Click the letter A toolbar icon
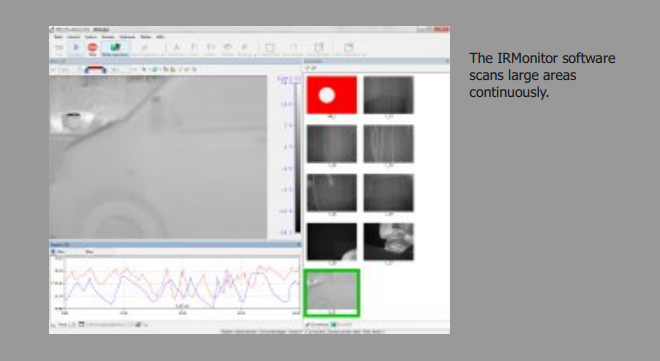Viewport: 660px width, 361px height. coord(177,48)
